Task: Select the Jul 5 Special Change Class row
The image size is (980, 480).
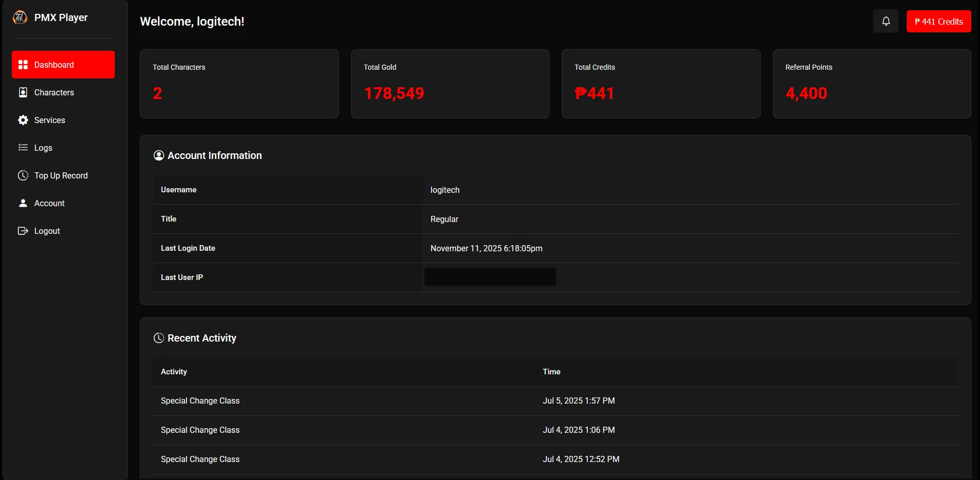Action: pos(200,401)
